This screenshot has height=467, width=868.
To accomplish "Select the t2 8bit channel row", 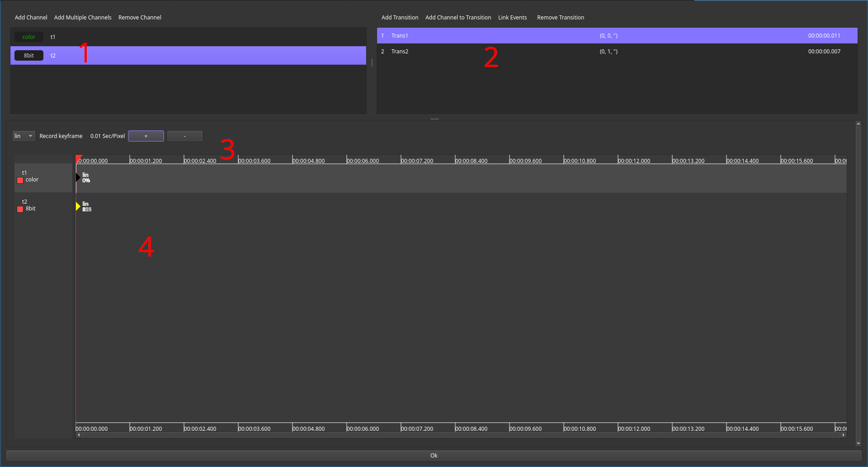I will (188, 55).
